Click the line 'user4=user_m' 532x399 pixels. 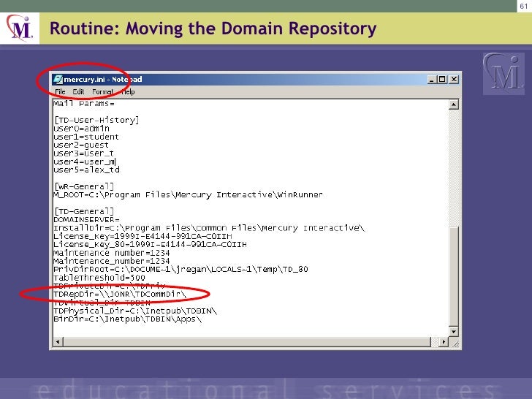coord(85,161)
